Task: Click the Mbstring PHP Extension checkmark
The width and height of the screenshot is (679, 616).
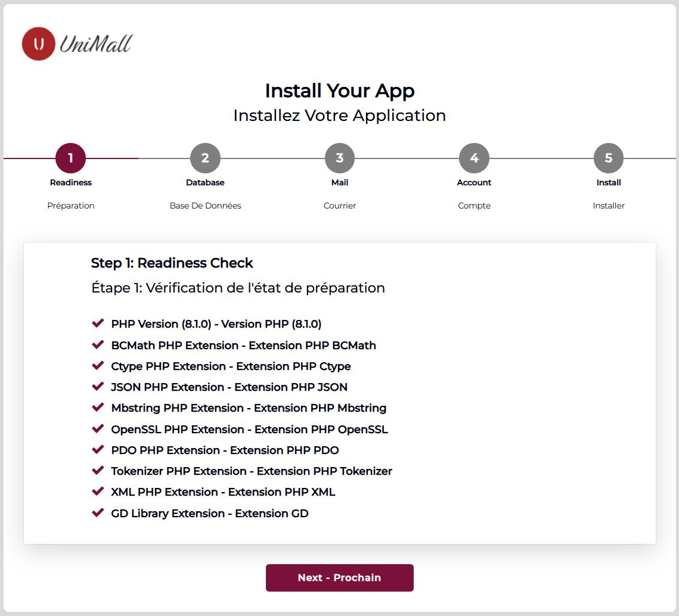Action: pyautogui.click(x=98, y=407)
